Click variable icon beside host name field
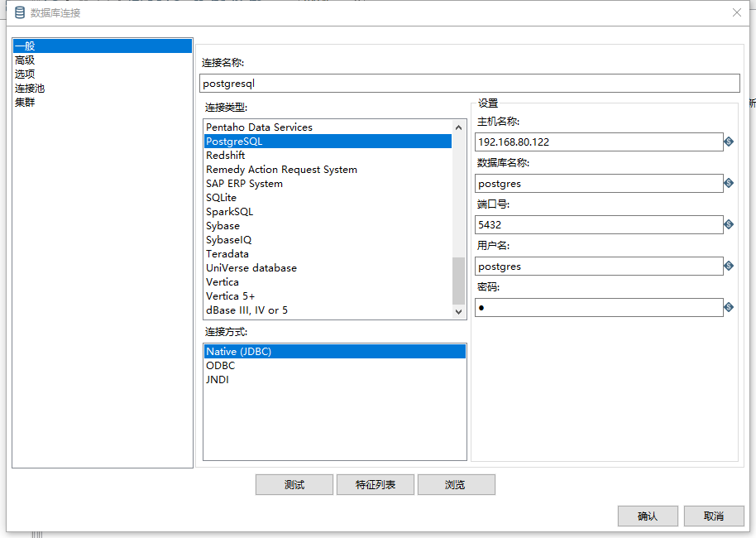756x538 pixels. [x=729, y=142]
